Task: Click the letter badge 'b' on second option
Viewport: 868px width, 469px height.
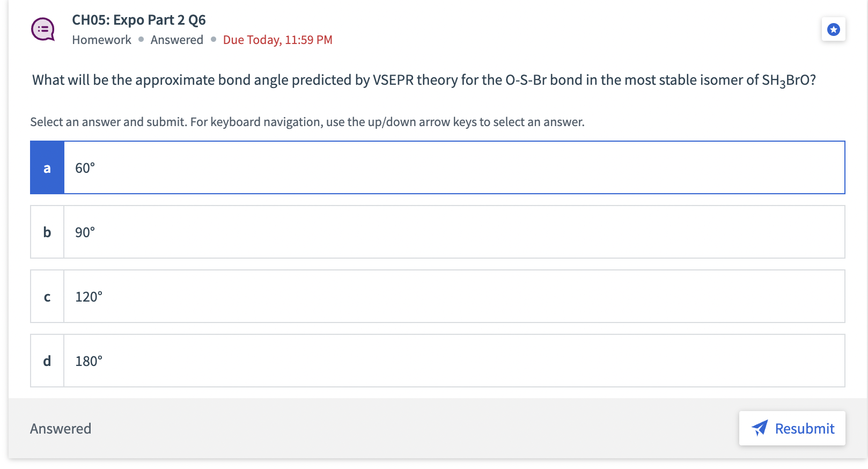Action: (x=47, y=232)
